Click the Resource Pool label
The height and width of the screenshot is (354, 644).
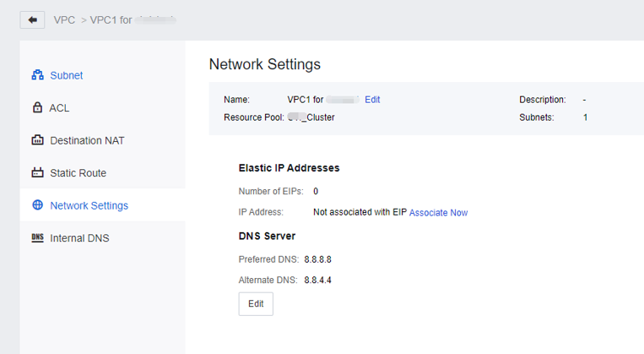254,117
